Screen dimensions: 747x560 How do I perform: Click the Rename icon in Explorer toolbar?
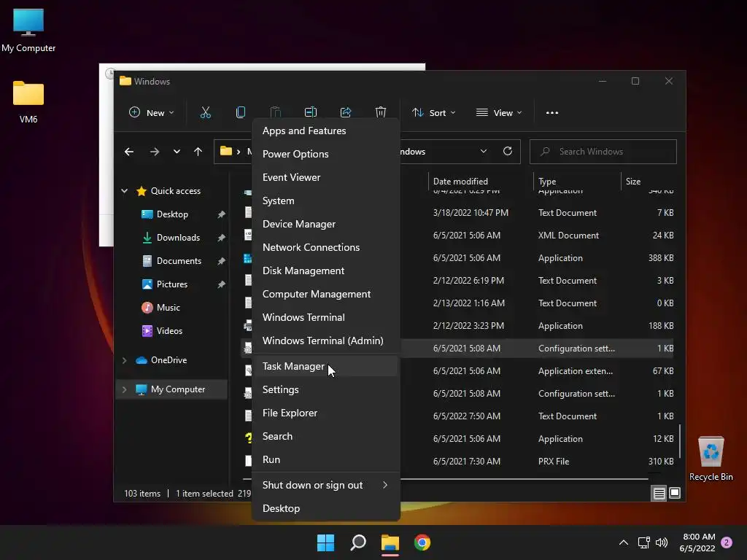tap(311, 112)
